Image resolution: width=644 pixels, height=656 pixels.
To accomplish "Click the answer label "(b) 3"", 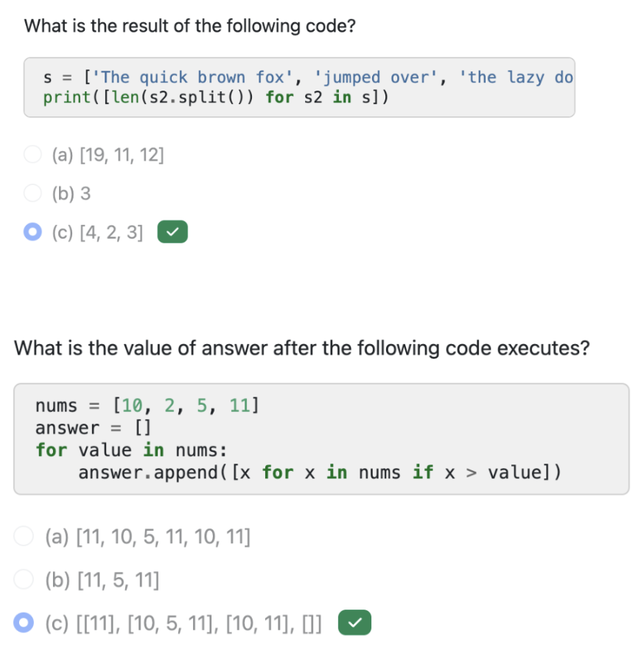I will coord(71,195).
